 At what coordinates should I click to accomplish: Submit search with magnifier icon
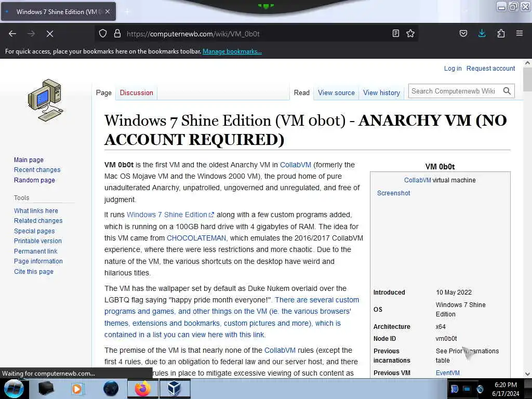coord(507,91)
